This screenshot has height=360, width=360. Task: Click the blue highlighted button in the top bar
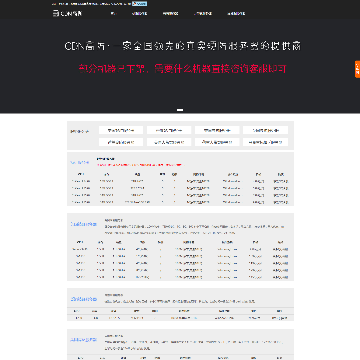[x=140, y=4]
